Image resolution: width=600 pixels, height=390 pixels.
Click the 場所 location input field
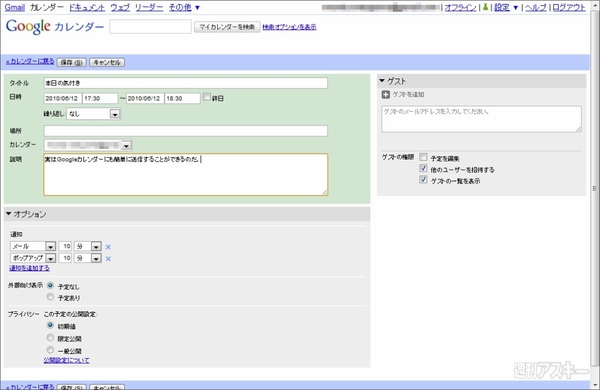point(186,131)
